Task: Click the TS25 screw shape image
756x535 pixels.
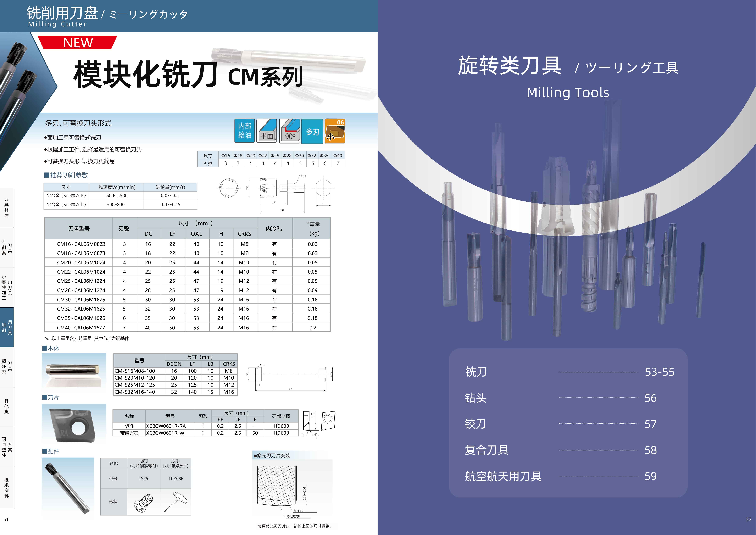Action: [x=144, y=503]
